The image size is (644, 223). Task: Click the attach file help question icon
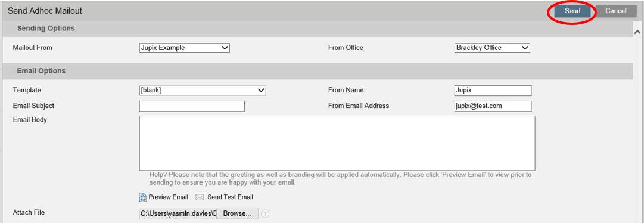pyautogui.click(x=265, y=214)
